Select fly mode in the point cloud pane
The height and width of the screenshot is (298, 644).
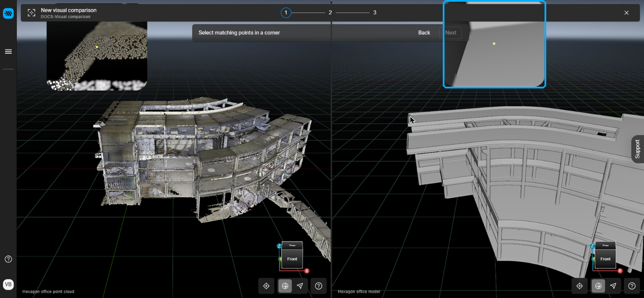coord(300,286)
